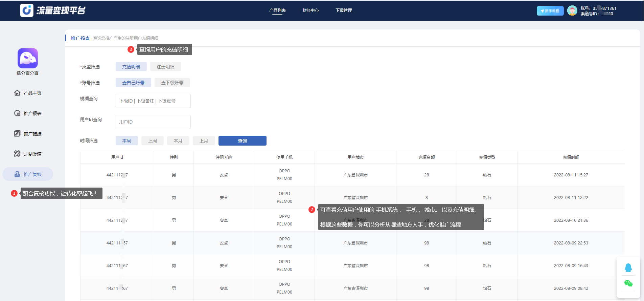Click the 使用手机 column header
This screenshot has width=644, height=301.
[284, 157]
